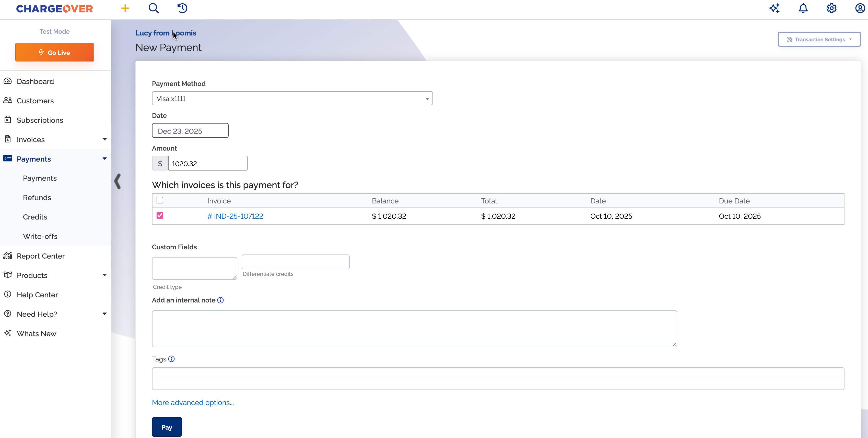Open the Transaction Settings dropdown

[x=819, y=39]
